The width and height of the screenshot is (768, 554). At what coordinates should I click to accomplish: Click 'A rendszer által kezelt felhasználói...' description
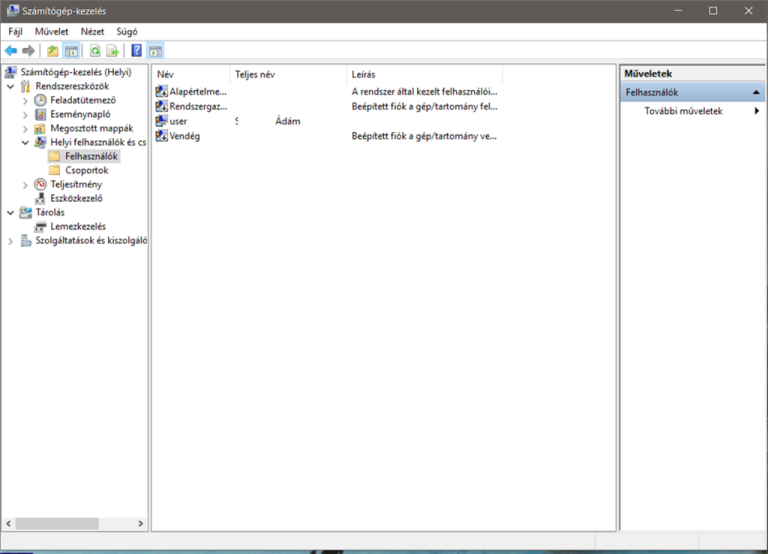425,92
